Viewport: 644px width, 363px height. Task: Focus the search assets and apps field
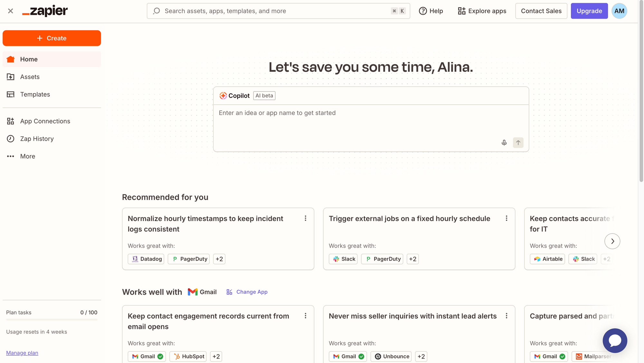point(278,11)
